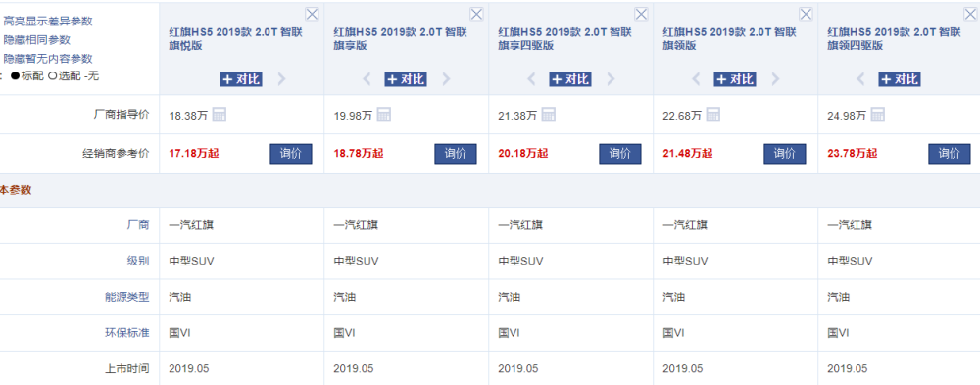Click 询价 button for 17.18万起
The width and height of the screenshot is (980, 385).
291,153
